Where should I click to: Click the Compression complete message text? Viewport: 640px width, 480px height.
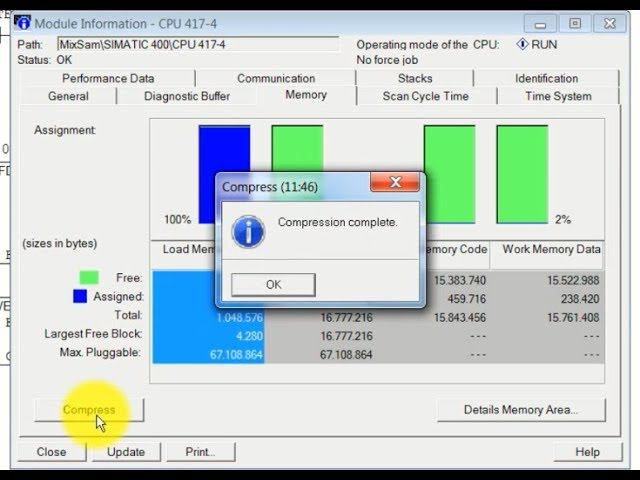[x=337, y=222]
